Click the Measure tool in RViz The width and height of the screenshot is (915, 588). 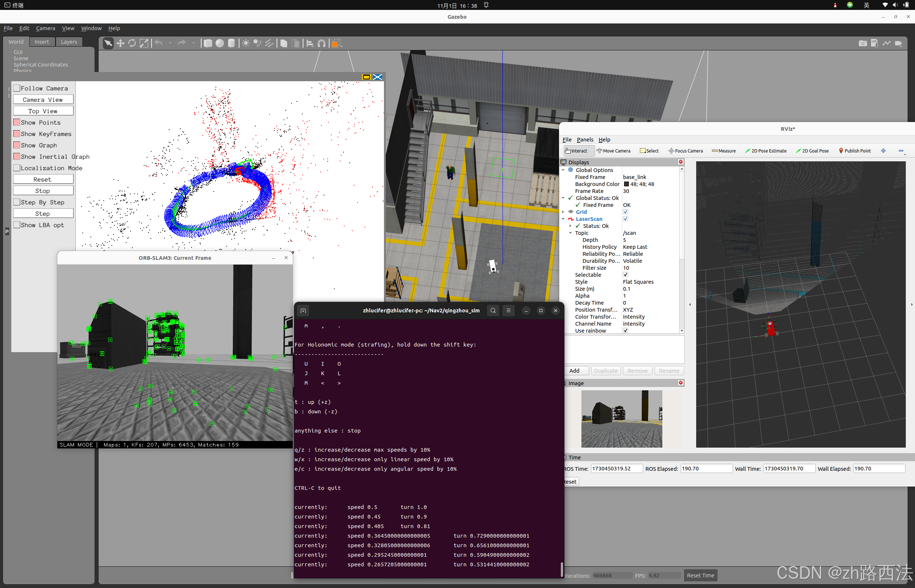point(724,151)
